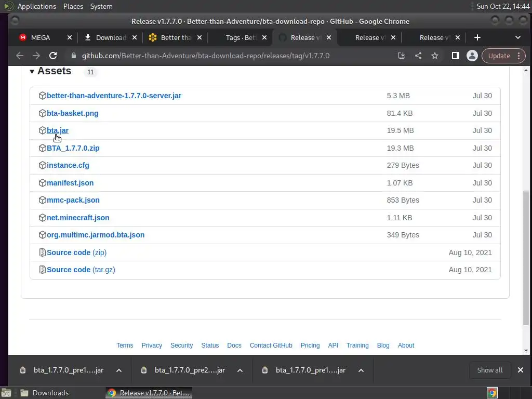Viewport: 532px width, 399px height.
Task: Install page as app icon
Action: coord(402,56)
